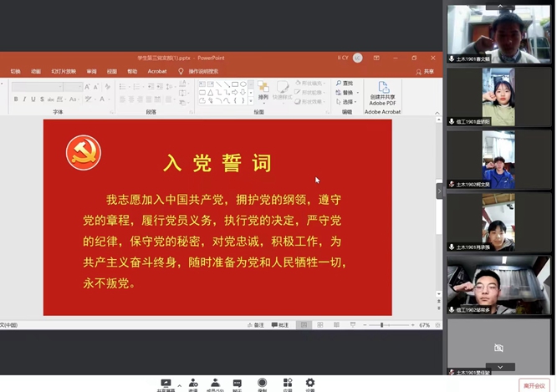Open the 成员 members list icon
Viewport: 557px width, 392px height.
(216, 383)
